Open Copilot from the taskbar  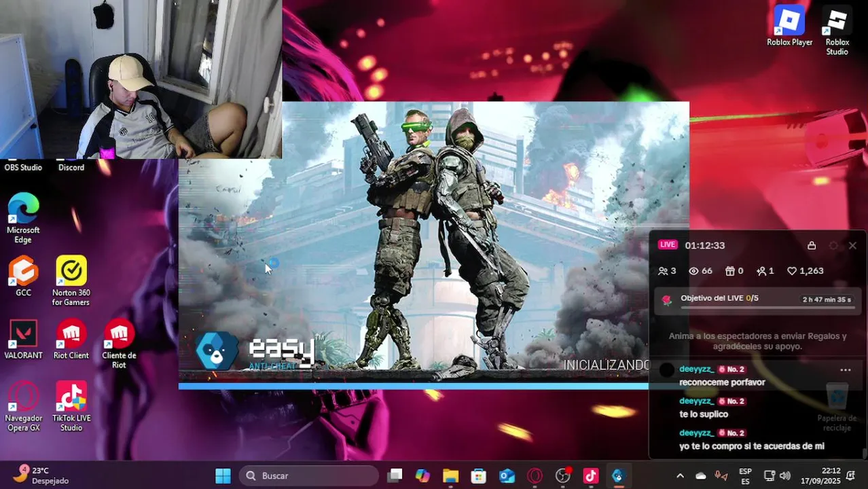(x=422, y=475)
